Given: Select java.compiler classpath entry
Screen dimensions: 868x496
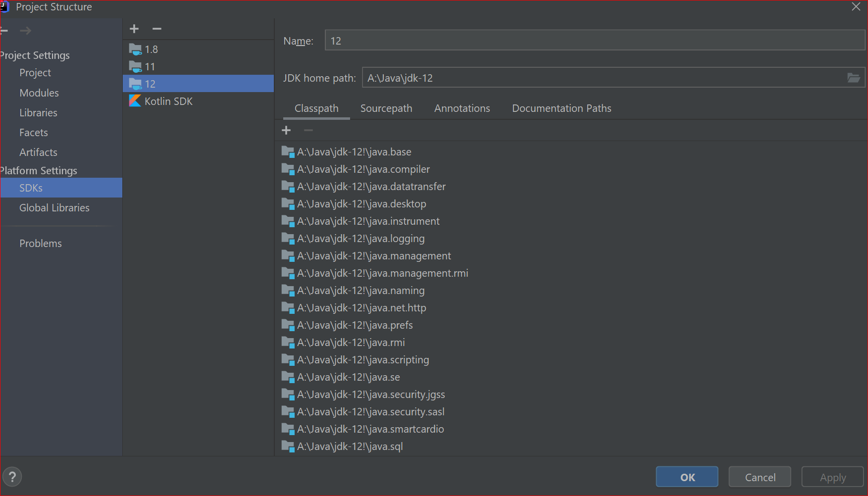Looking at the screenshot, I should click(x=356, y=169).
